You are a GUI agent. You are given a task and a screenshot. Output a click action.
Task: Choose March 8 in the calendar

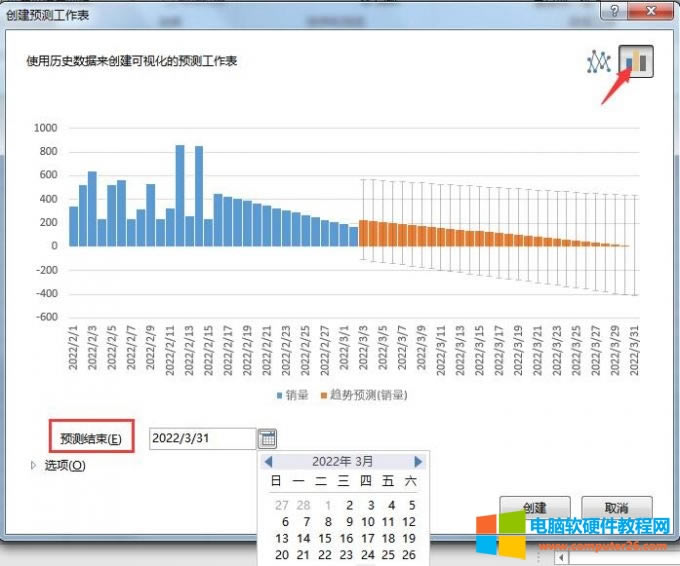point(327,522)
